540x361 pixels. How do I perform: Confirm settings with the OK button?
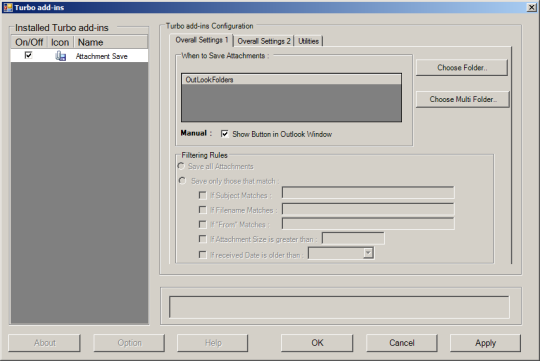tap(317, 343)
